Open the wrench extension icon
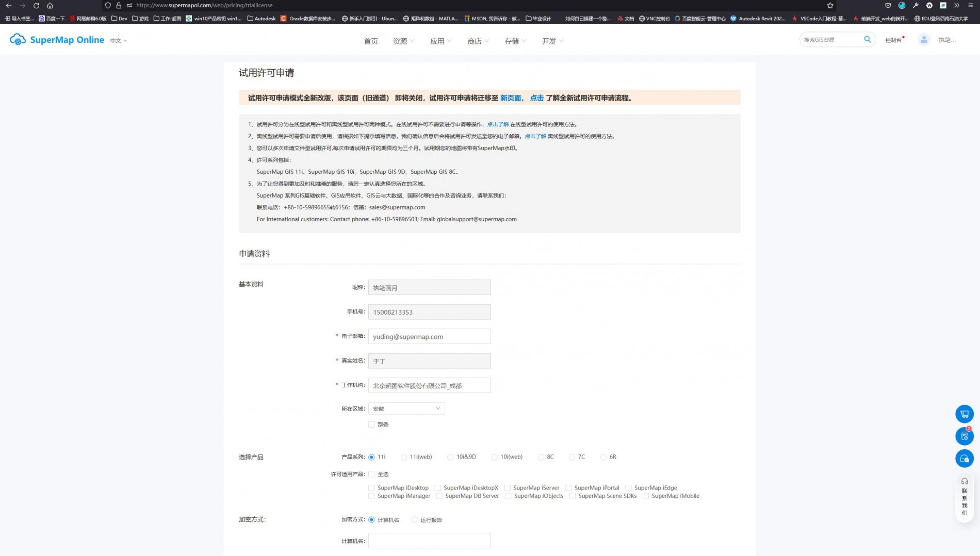 [916, 6]
